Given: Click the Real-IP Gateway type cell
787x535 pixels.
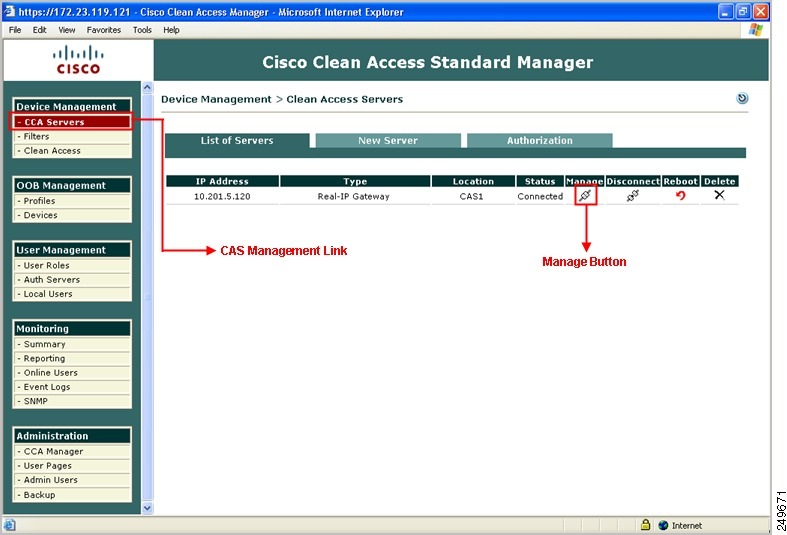Looking at the screenshot, I should [353, 196].
